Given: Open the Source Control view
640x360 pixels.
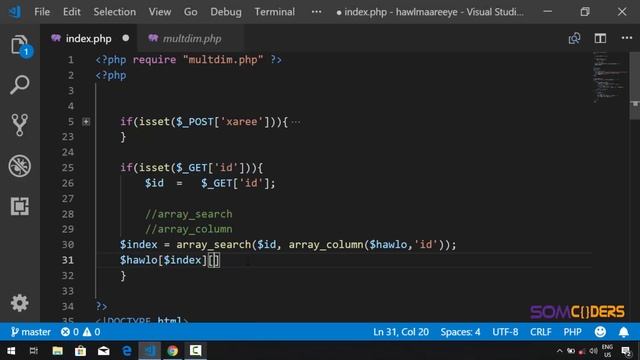Looking at the screenshot, I should point(20,125).
